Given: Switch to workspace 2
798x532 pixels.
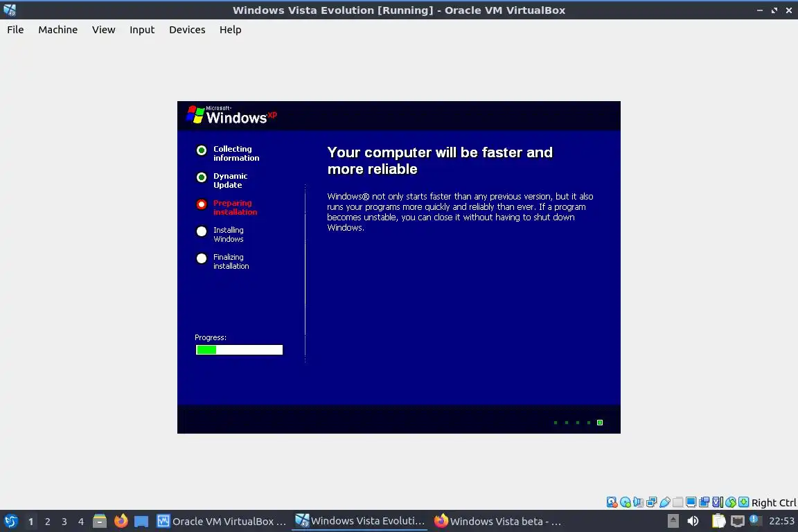Looking at the screenshot, I should coord(47,522).
